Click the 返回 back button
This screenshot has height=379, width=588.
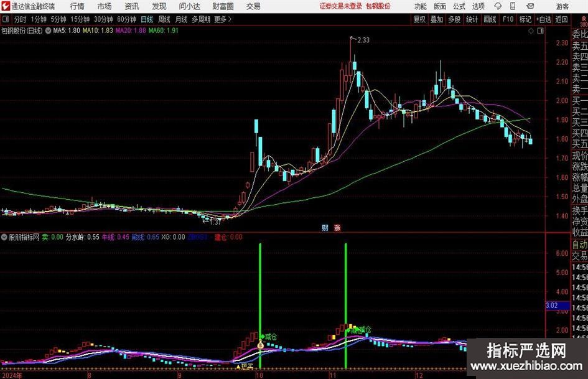[561, 19]
